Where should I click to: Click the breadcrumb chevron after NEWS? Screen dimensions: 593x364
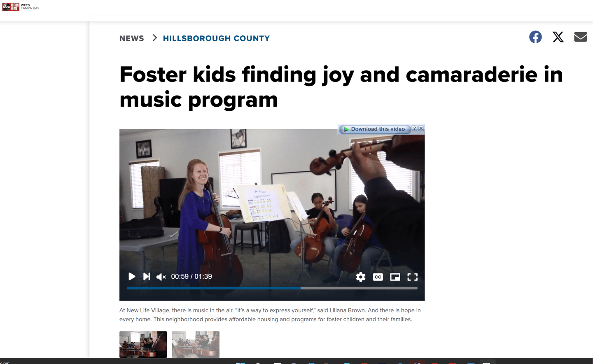point(155,38)
